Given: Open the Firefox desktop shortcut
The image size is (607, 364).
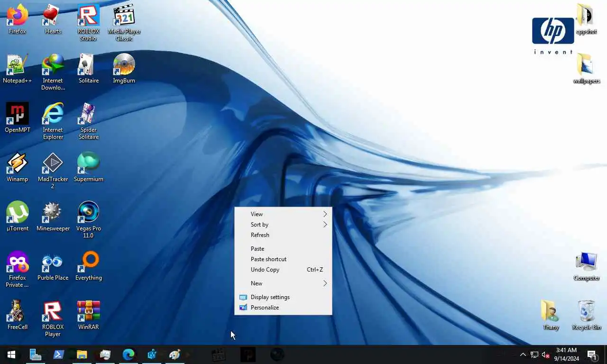Looking at the screenshot, I should [x=18, y=20].
